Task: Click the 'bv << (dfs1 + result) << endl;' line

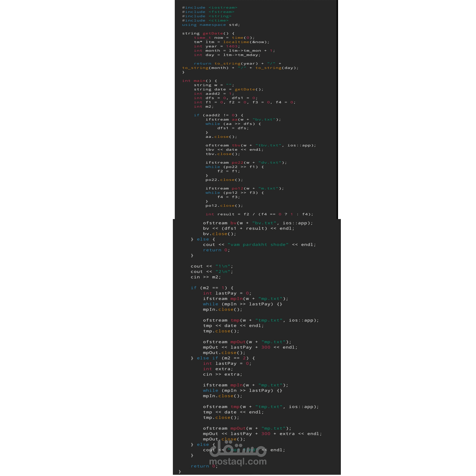Action: coord(249,229)
